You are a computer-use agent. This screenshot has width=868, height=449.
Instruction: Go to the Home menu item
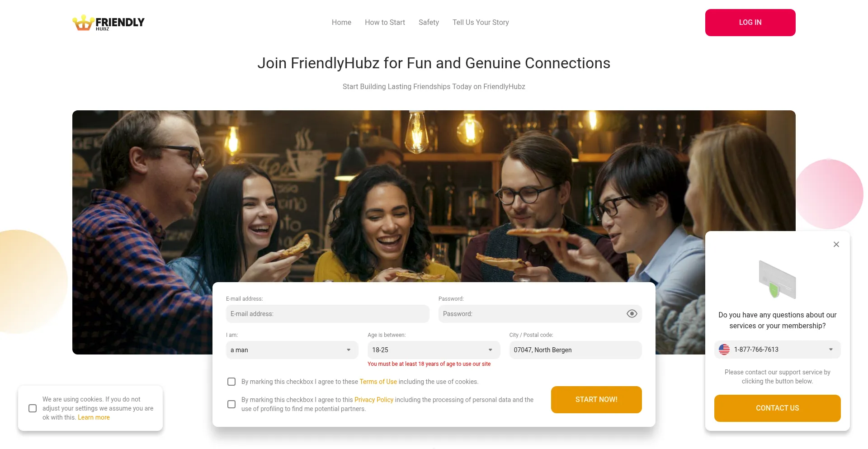tap(341, 22)
